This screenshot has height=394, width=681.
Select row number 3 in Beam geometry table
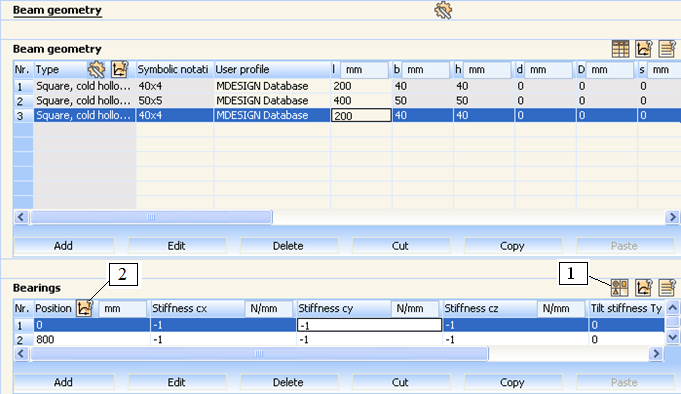click(x=23, y=116)
